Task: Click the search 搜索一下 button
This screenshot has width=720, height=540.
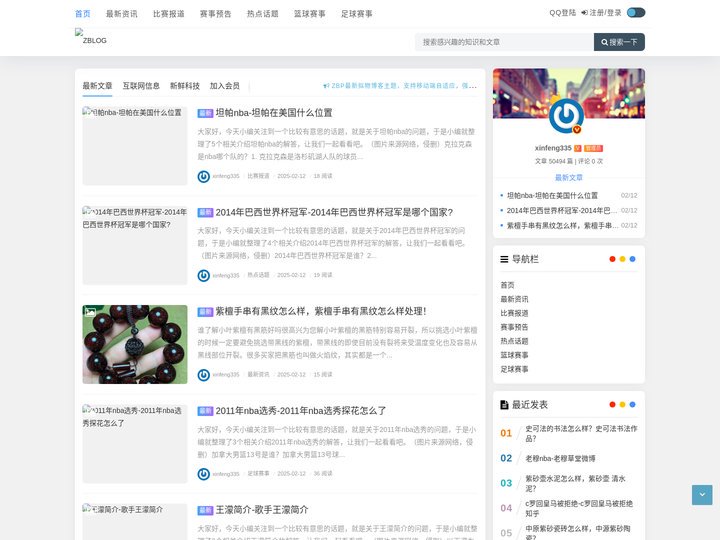Action: pos(619,42)
